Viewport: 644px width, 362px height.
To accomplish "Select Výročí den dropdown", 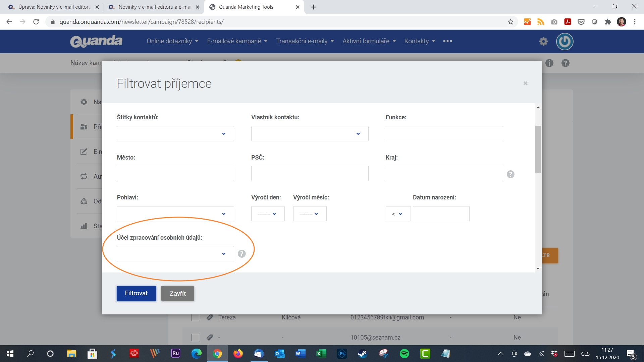I will click(265, 214).
